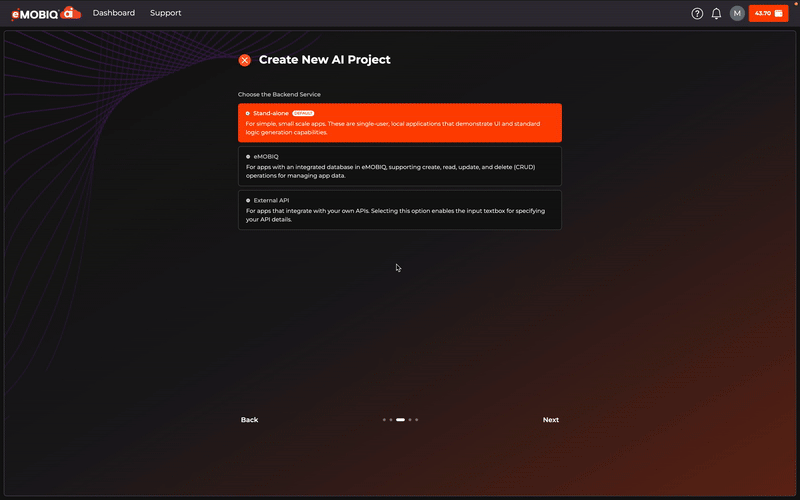Select the eMOBIQ backend service option
The height and width of the screenshot is (500, 800).
[399, 166]
